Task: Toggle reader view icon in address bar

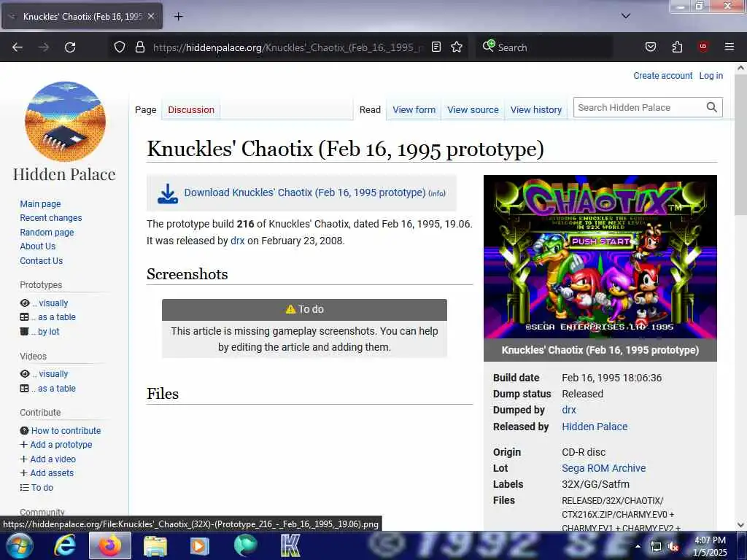Action: click(436, 47)
